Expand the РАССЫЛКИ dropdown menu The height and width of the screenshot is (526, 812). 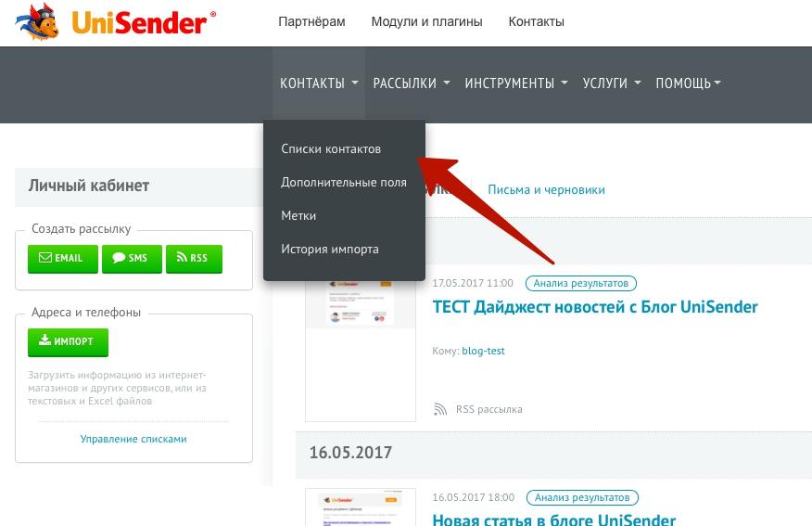412,83
